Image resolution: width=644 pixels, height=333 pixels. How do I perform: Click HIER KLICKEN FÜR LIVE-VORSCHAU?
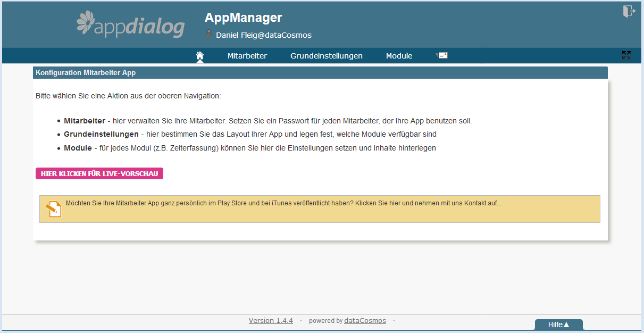tap(99, 173)
